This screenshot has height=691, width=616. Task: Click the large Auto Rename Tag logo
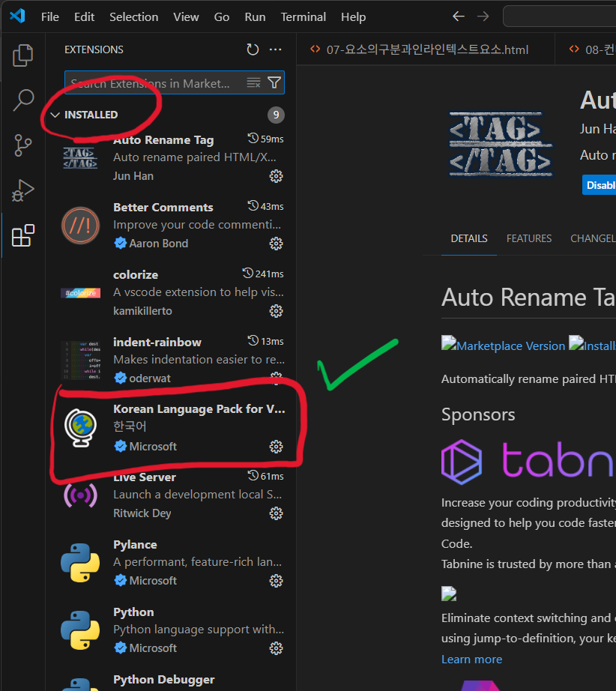(x=501, y=145)
